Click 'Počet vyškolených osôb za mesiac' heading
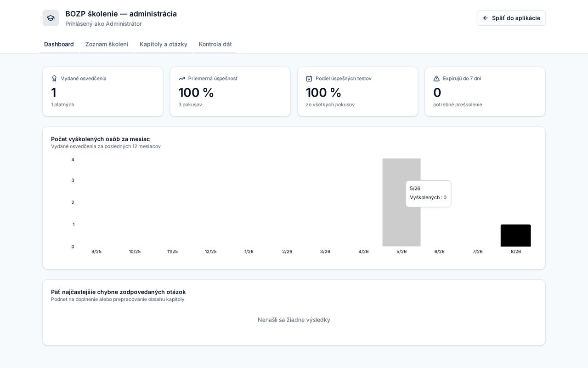 tap(100, 139)
